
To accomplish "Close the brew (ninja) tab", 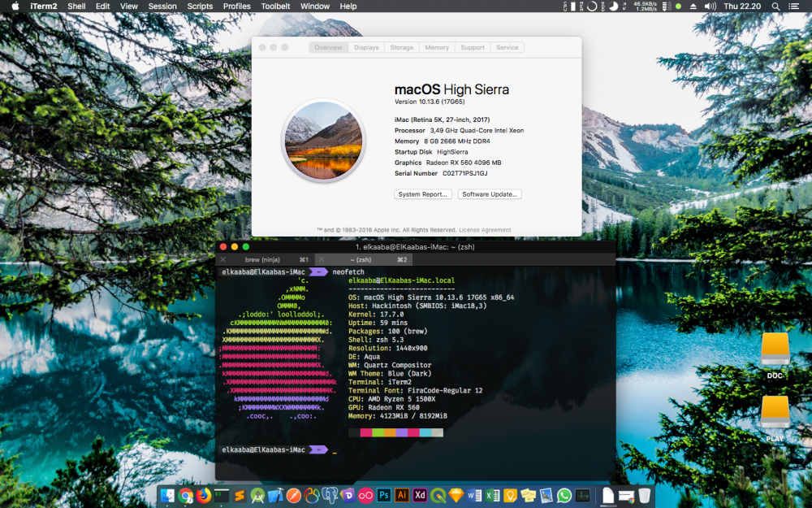I will (x=223, y=259).
